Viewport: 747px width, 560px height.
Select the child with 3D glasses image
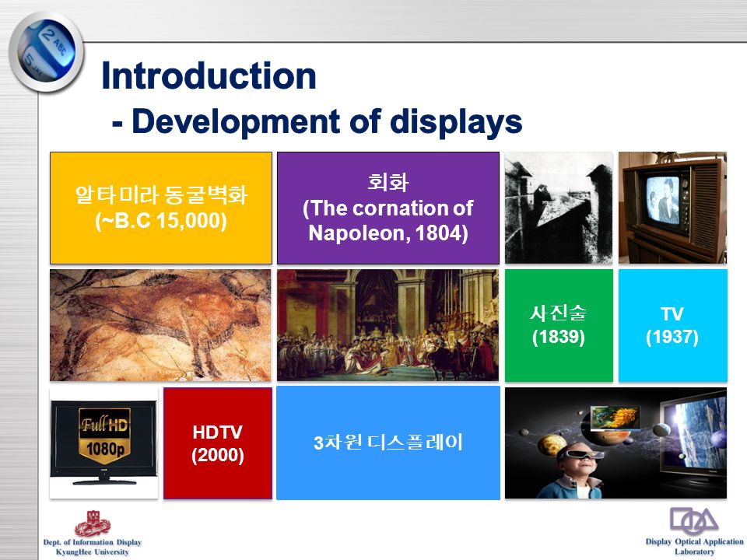pyautogui.click(x=616, y=443)
